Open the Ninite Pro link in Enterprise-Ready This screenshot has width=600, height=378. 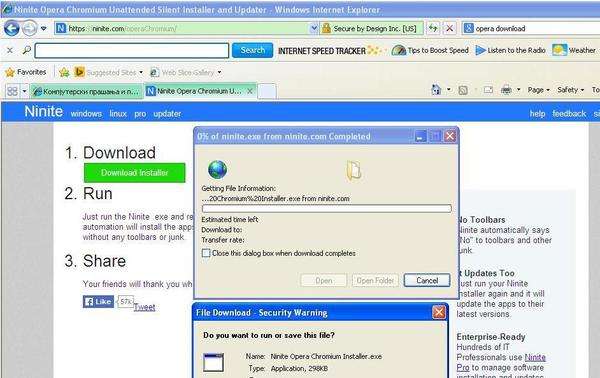pyautogui.click(x=501, y=362)
